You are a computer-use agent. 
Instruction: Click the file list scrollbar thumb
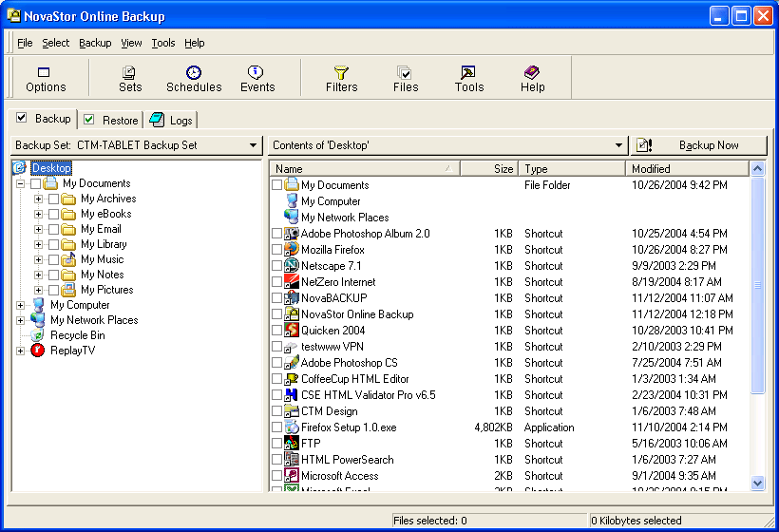(757, 285)
